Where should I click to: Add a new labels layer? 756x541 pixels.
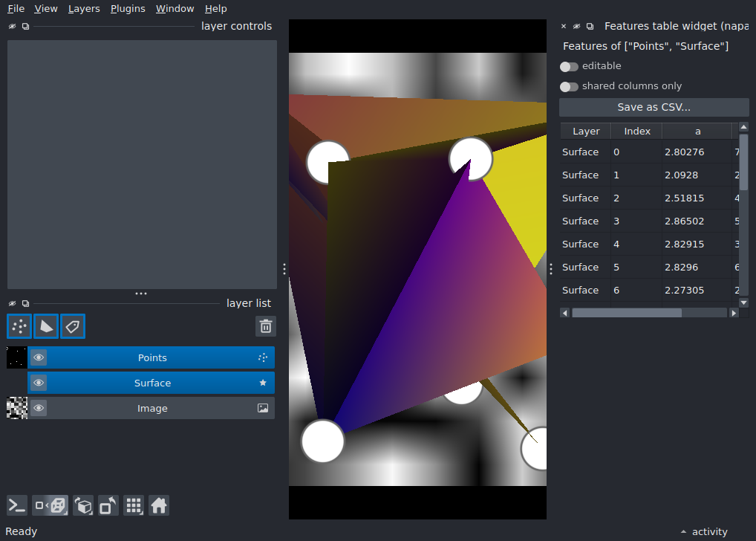[x=73, y=327]
